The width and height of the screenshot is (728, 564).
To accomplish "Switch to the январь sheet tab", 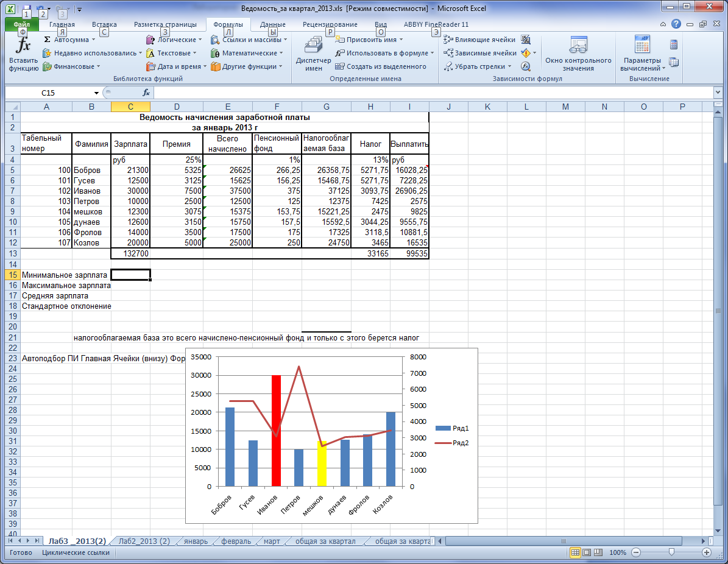I will (x=196, y=541).
